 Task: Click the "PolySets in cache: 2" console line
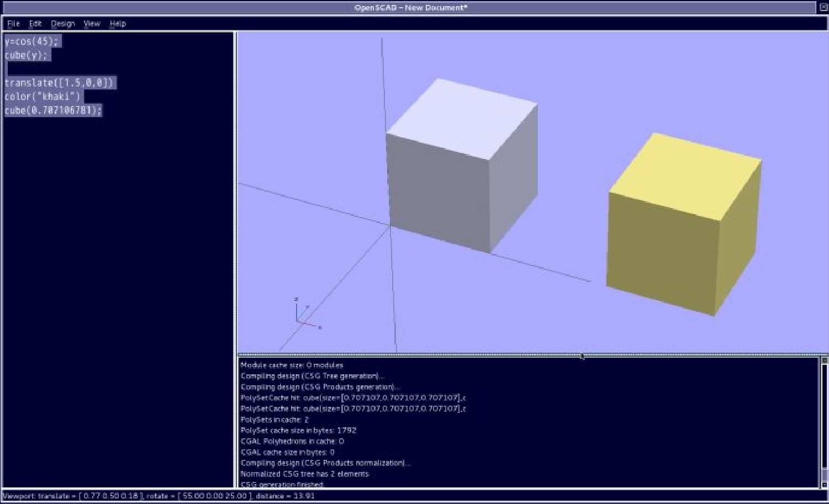(x=274, y=420)
